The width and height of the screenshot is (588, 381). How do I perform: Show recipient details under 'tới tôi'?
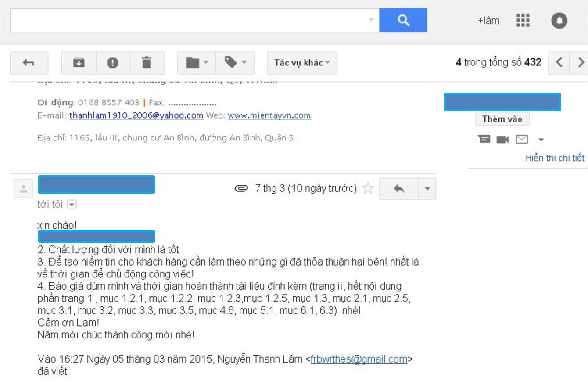coord(72,205)
